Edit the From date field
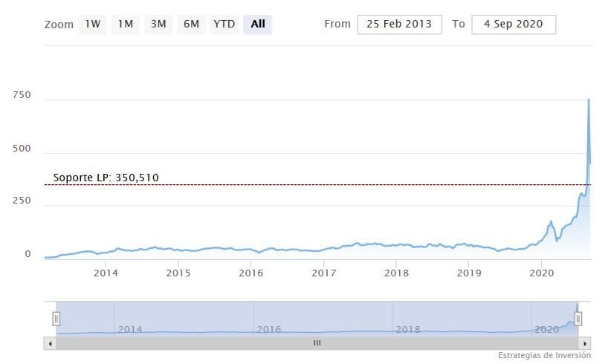 [x=400, y=25]
